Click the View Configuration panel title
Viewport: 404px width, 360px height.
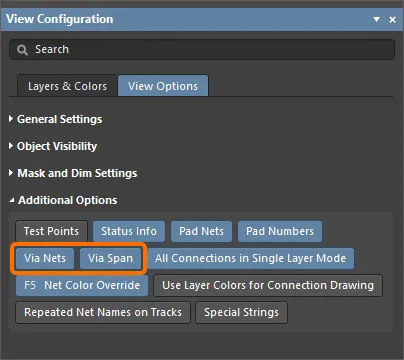pyautogui.click(x=60, y=19)
